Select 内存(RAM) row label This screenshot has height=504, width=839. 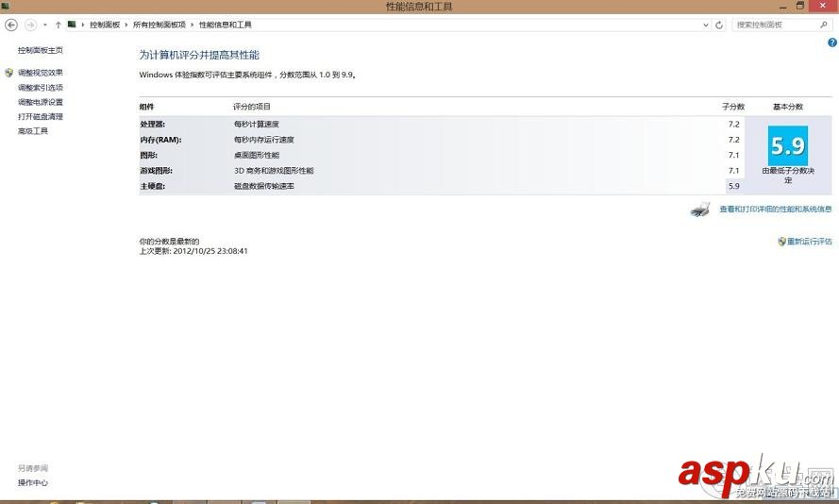(160, 140)
